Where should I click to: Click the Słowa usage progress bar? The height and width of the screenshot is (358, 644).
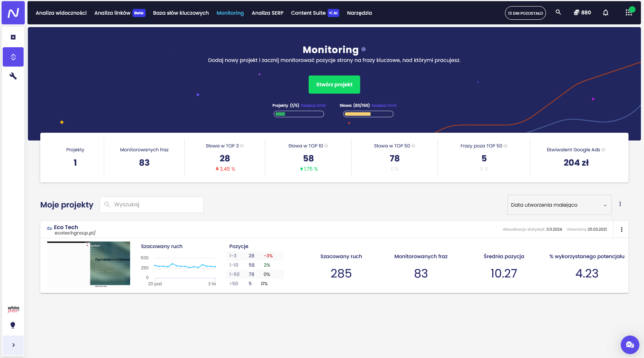tap(368, 114)
